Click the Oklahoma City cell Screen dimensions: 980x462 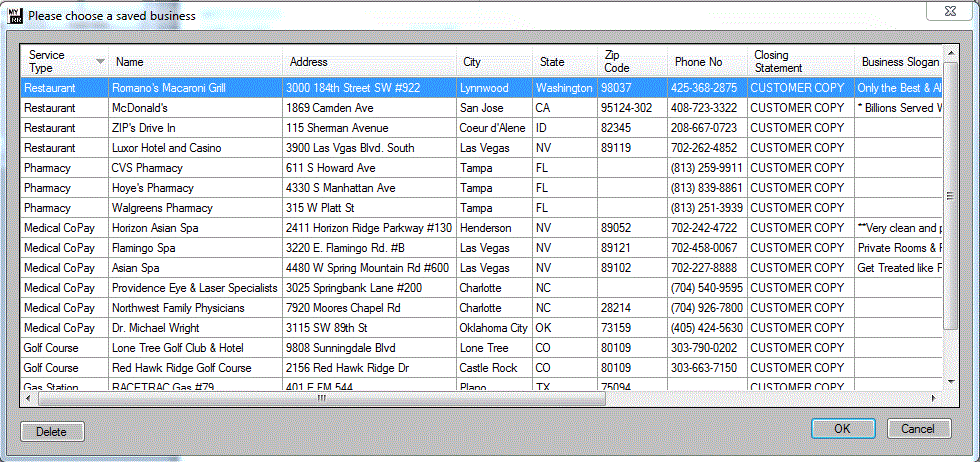click(494, 328)
